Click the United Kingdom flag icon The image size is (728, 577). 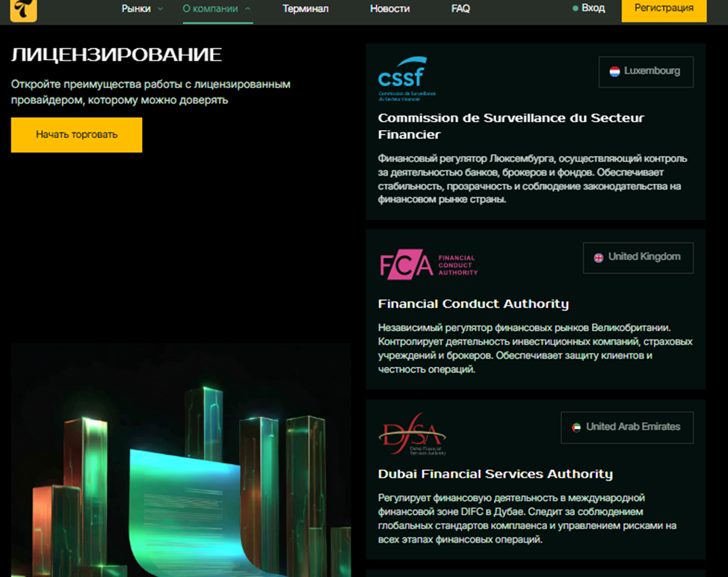(599, 257)
